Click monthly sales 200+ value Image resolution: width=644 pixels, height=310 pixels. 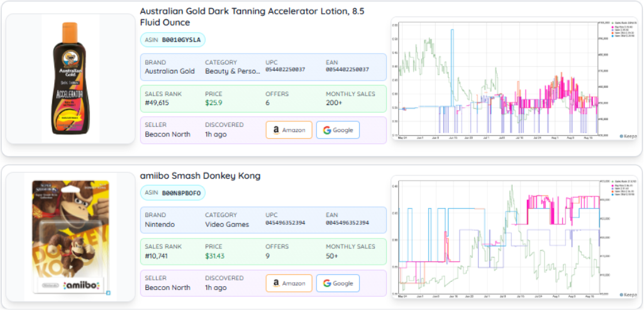tap(333, 102)
